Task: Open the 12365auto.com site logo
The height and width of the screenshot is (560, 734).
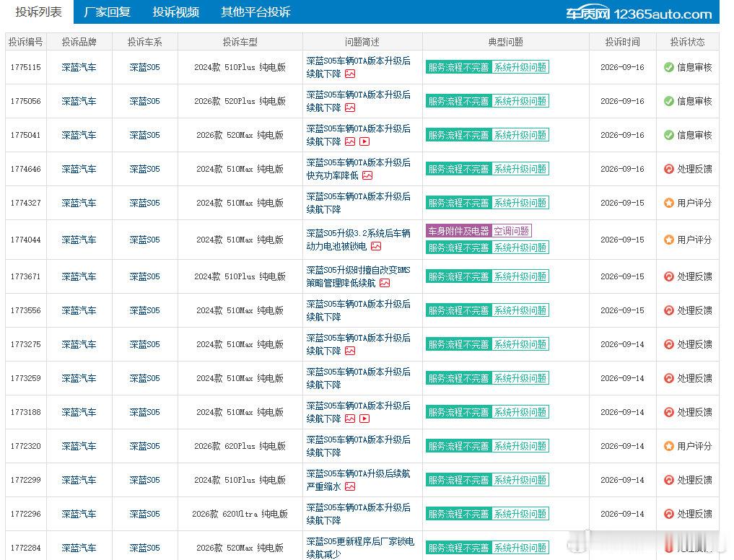Action: coord(639,14)
